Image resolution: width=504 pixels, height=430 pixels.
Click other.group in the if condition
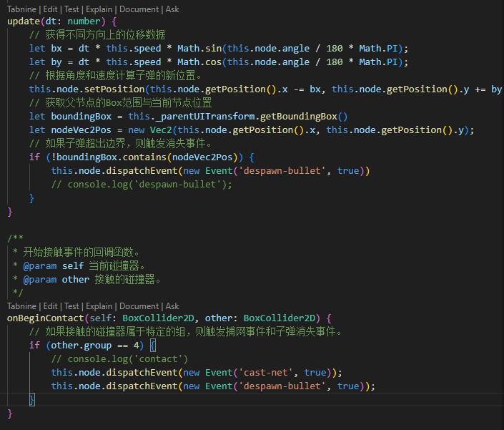coord(81,346)
